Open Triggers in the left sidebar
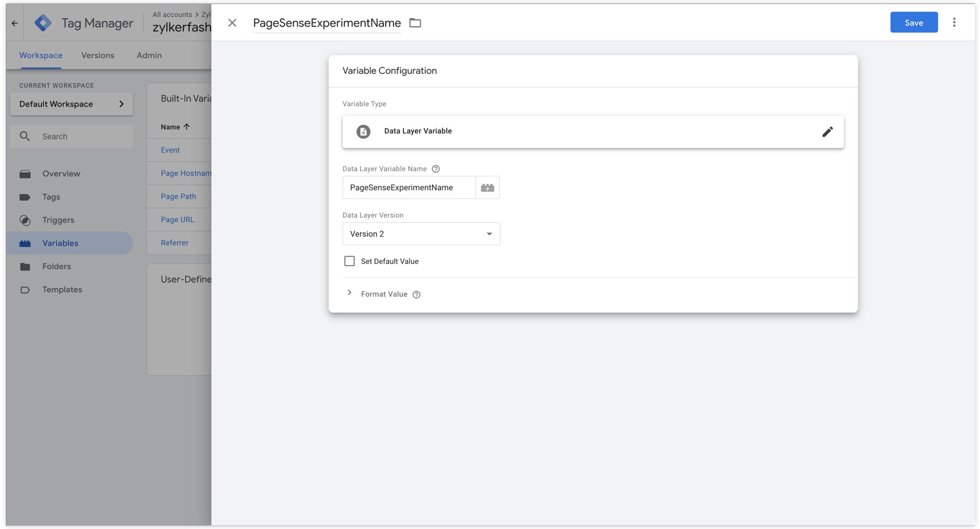Image resolution: width=980 pixels, height=529 pixels. (x=58, y=220)
